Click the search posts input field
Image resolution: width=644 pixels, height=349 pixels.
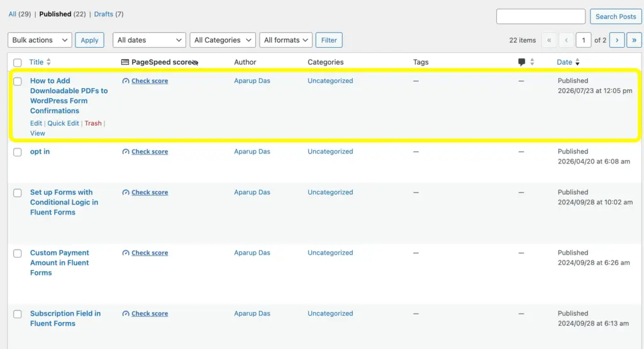tap(540, 16)
